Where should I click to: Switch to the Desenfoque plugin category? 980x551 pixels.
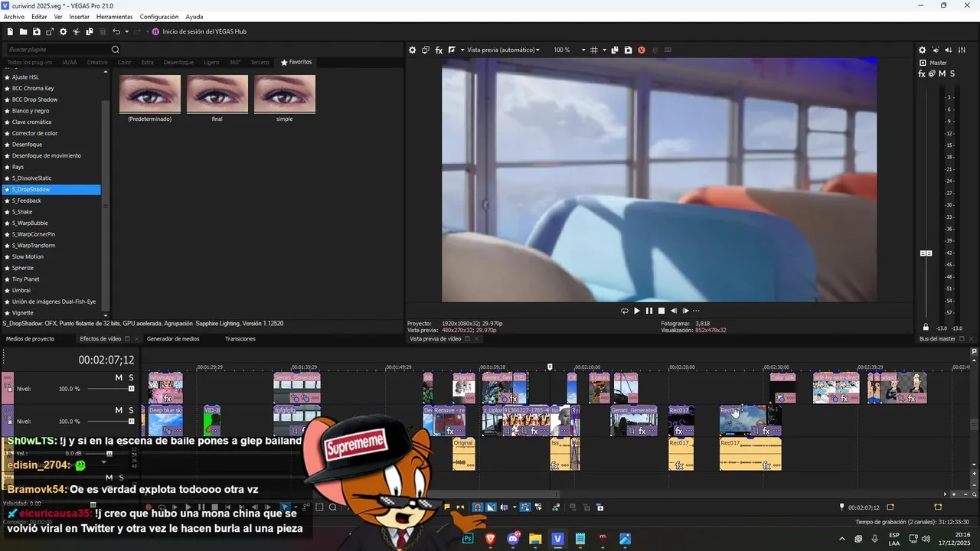178,62
